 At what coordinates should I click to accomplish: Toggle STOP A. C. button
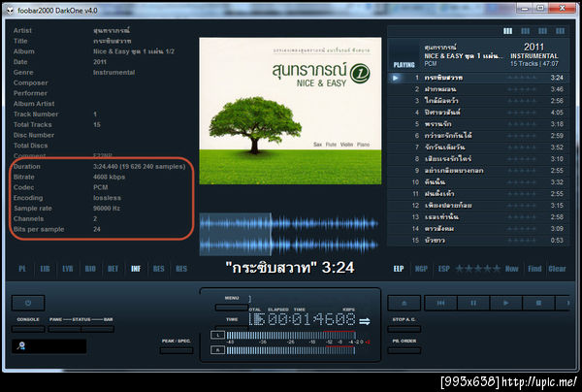404,329
